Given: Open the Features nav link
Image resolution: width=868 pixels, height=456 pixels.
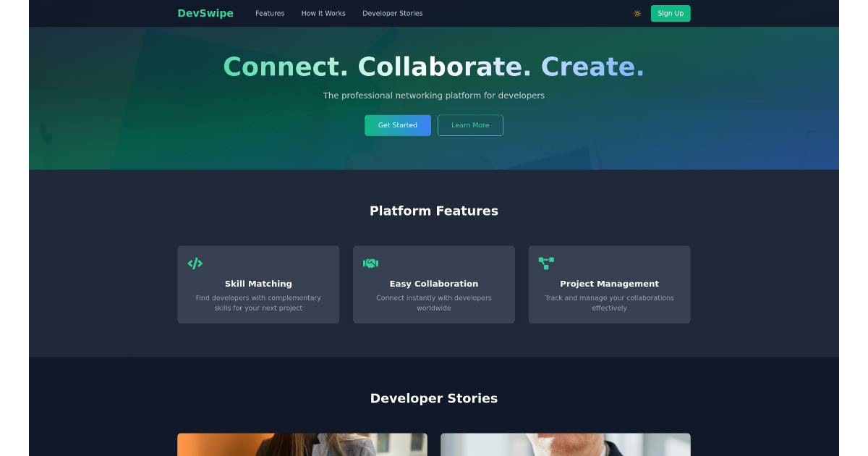Looking at the screenshot, I should (270, 13).
